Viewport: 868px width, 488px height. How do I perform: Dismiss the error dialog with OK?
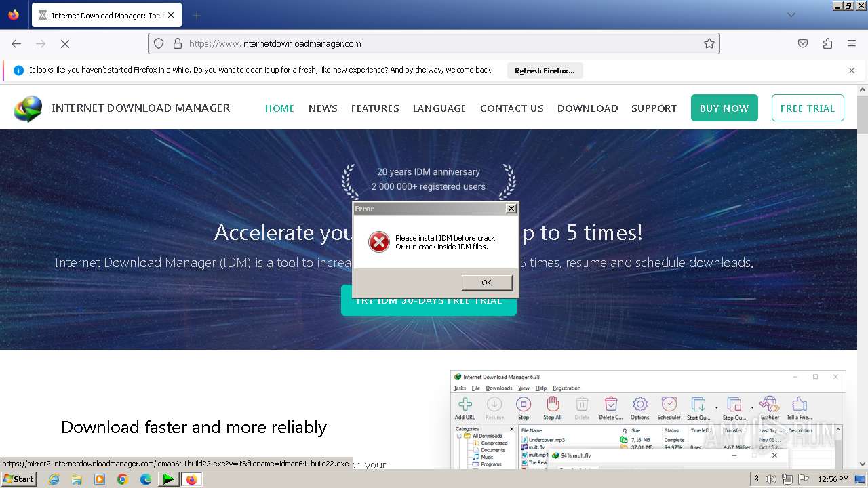tap(486, 283)
